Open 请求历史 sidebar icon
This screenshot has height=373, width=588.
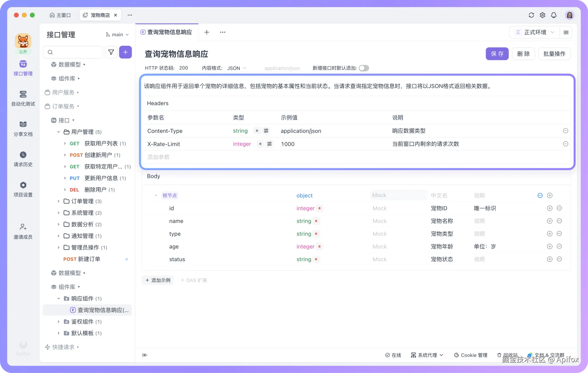pos(23,158)
